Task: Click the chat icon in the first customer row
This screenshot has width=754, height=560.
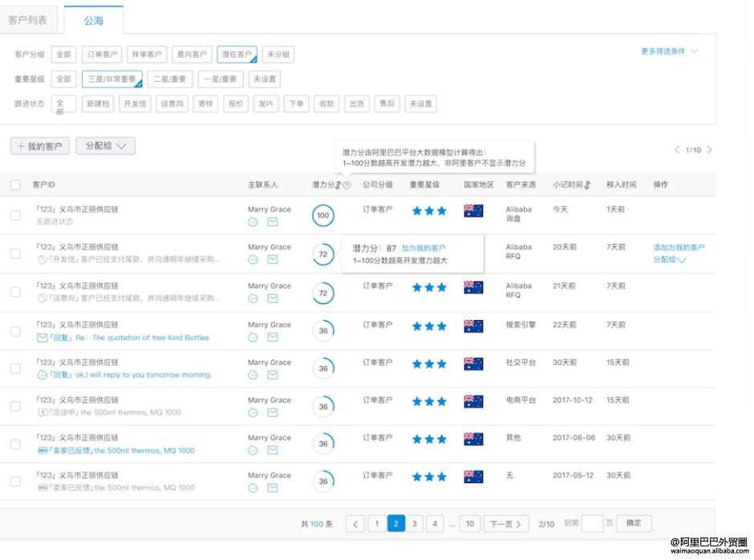Action: [x=253, y=222]
